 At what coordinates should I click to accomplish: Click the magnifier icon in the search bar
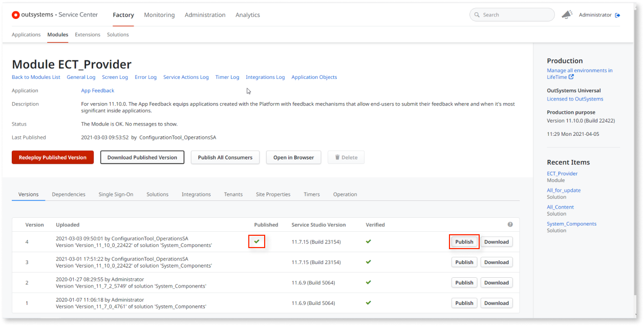[477, 15]
